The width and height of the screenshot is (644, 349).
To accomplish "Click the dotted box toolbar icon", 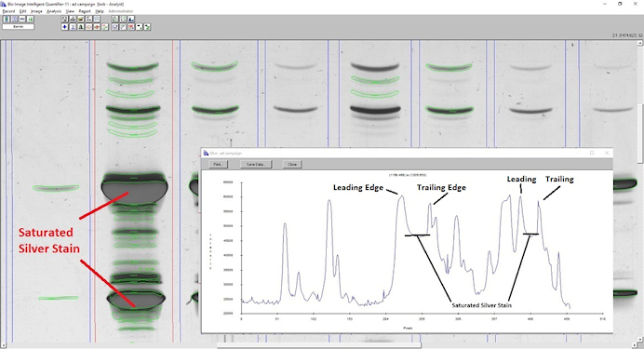I will point(123,19).
